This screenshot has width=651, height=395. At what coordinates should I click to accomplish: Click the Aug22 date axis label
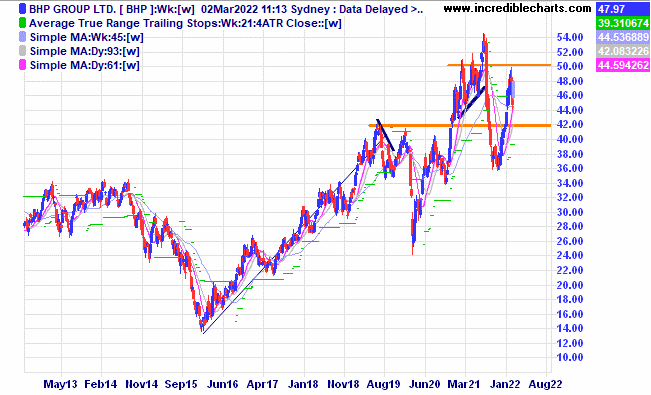(546, 385)
